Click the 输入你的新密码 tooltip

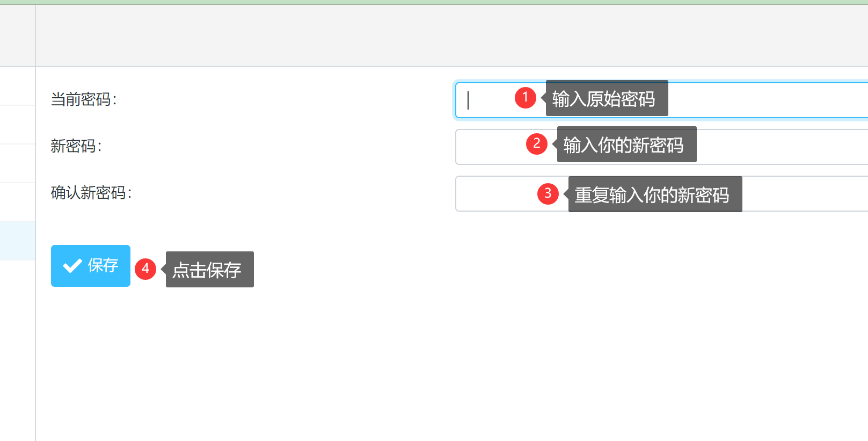(x=626, y=145)
